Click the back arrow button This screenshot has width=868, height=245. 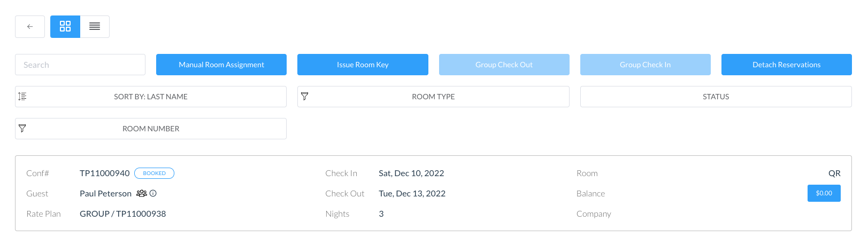[x=30, y=27]
